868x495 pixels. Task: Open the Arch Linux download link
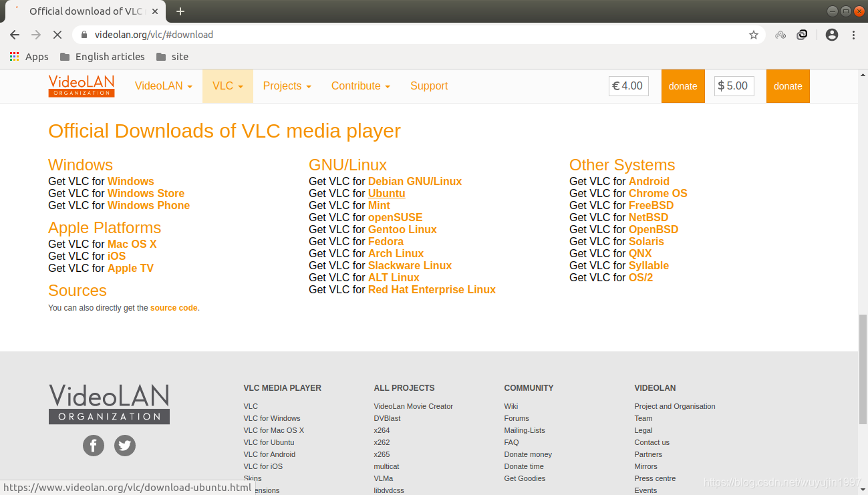[x=396, y=254]
